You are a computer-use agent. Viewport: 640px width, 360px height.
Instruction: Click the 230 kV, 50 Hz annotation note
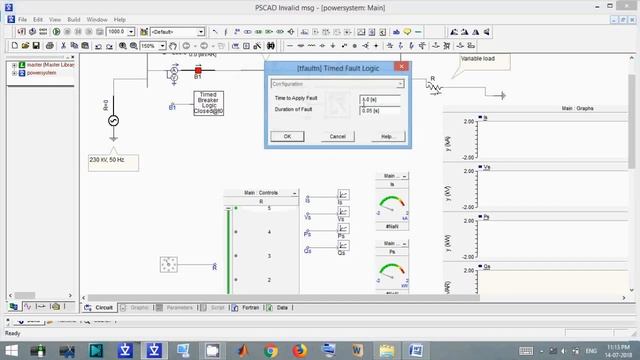(113, 162)
